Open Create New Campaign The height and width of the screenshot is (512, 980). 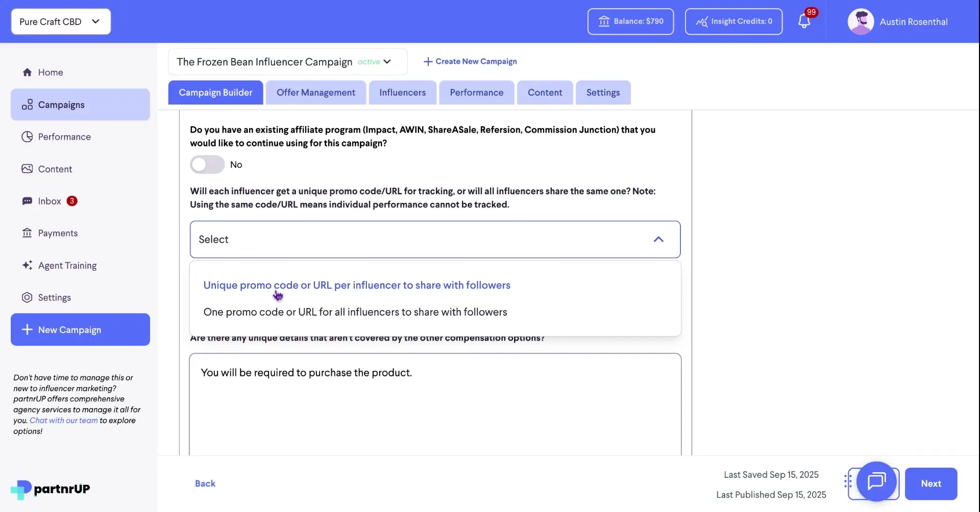[x=470, y=61]
